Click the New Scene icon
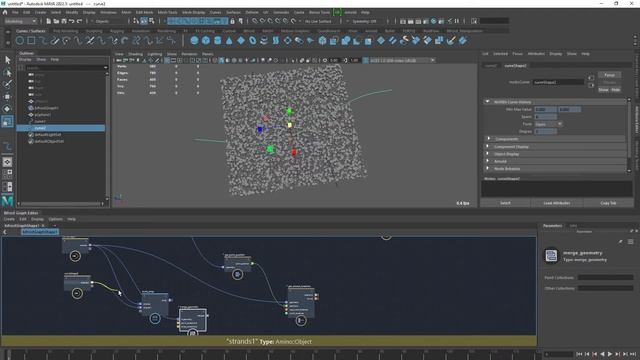The image size is (640, 360). pyautogui.click(x=49, y=21)
